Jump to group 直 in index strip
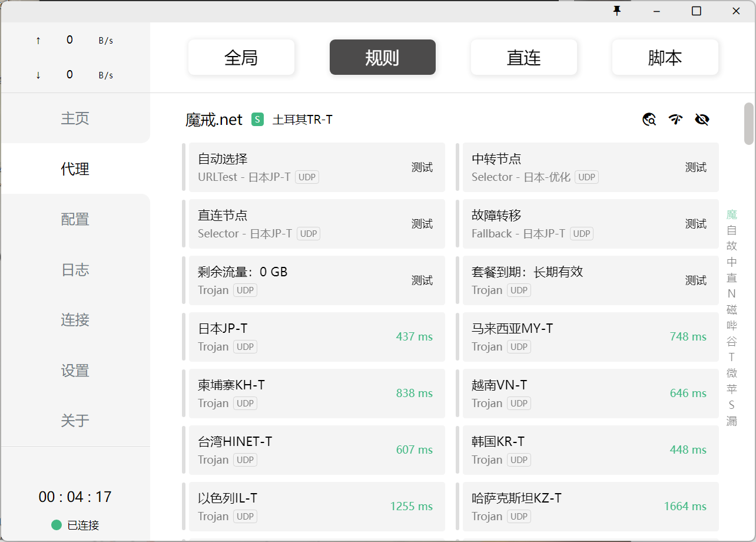Screen dimensions: 756x542 732,278
